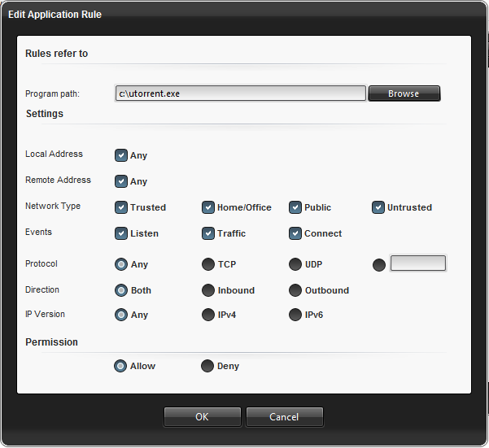Confirm the rule with OK
Image resolution: width=489 pixels, height=448 pixels.
203,417
